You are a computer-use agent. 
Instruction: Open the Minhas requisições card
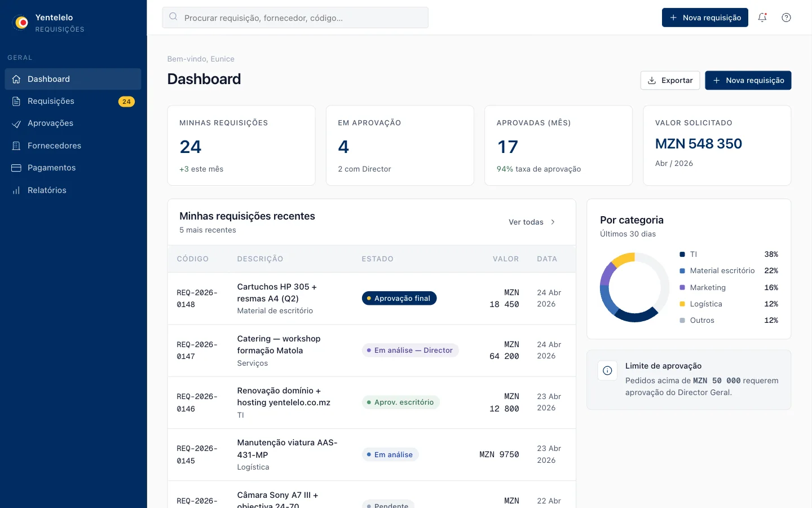point(241,145)
